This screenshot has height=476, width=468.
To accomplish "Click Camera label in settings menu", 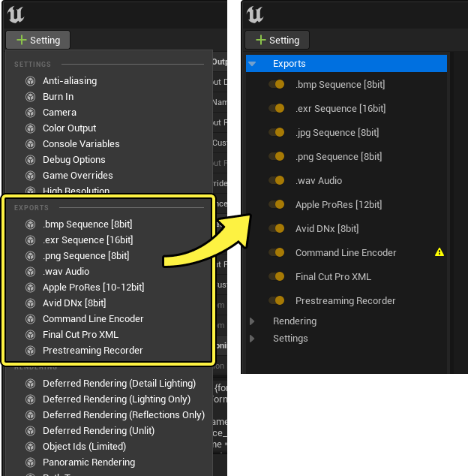I will pyautogui.click(x=59, y=113).
